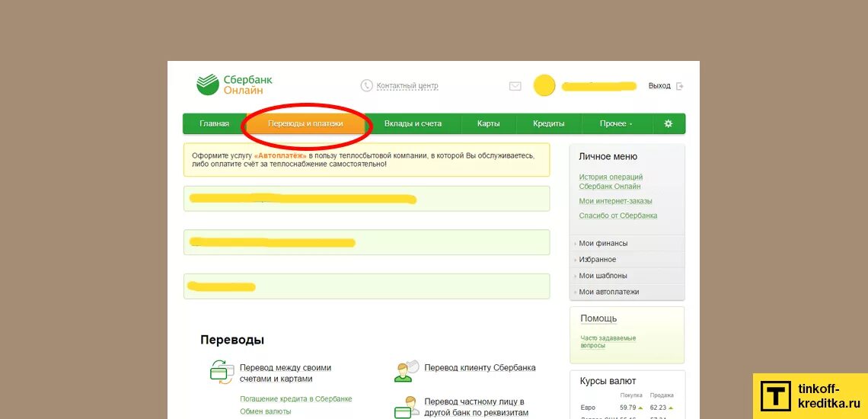Viewport: 868px width, 419px height.
Task: Click the Курсы валют heading
Action: click(x=608, y=382)
